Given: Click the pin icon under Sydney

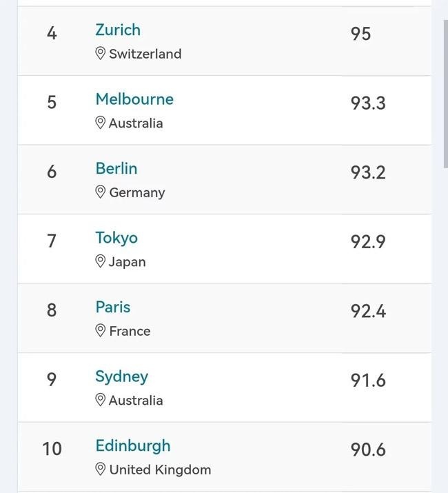Looking at the screenshot, I should tap(100, 400).
